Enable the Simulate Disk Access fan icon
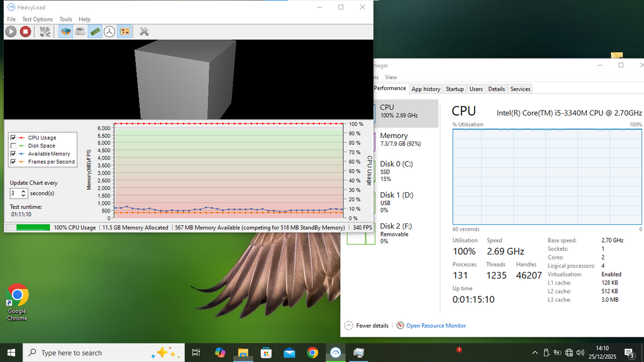 coord(109,31)
